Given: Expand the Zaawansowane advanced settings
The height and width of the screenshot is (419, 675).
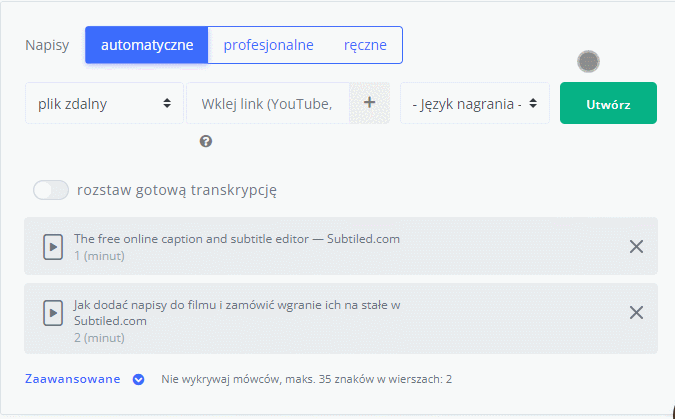Looking at the screenshot, I should 73,379.
